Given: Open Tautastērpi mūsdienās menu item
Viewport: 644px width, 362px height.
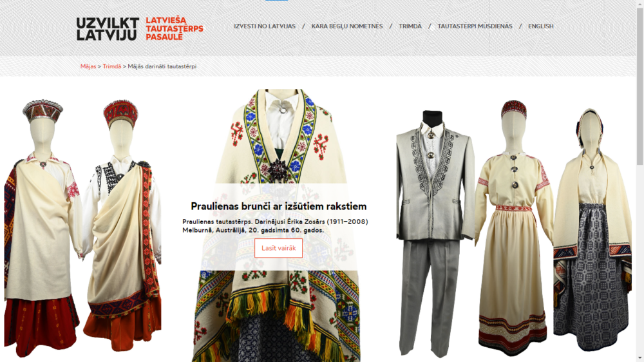Looking at the screenshot, I should tap(475, 26).
